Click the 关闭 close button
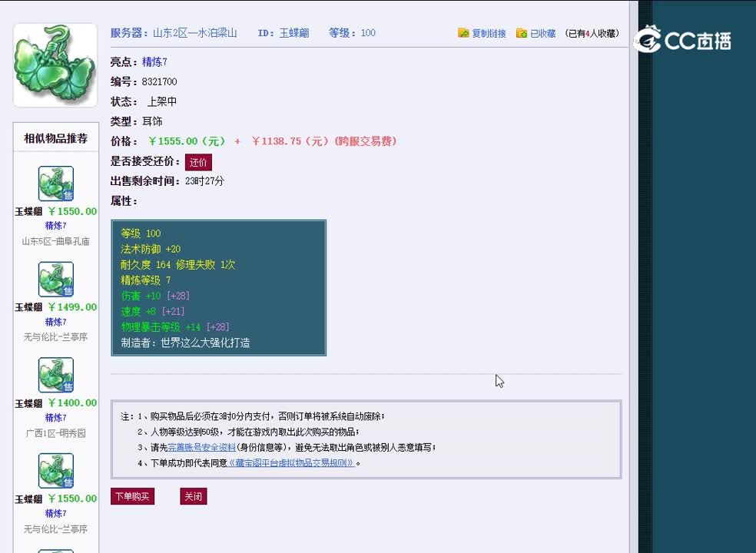This screenshot has height=553, width=756. click(194, 496)
